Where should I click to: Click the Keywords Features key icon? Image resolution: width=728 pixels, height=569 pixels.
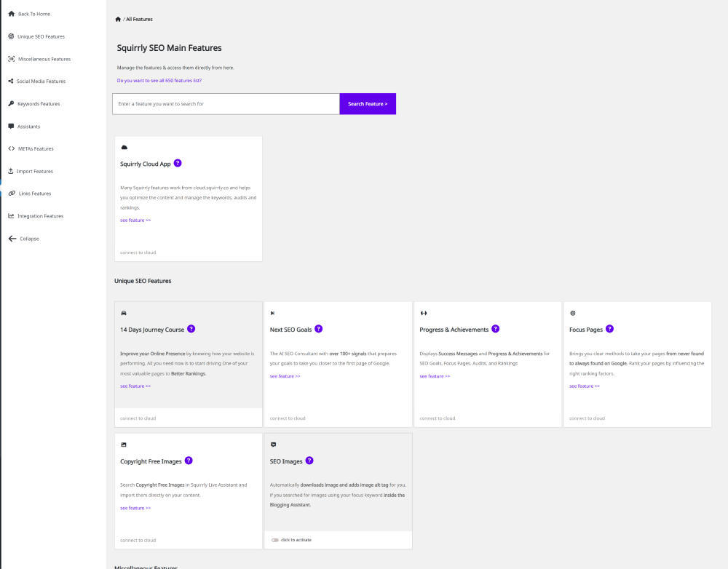pyautogui.click(x=11, y=103)
